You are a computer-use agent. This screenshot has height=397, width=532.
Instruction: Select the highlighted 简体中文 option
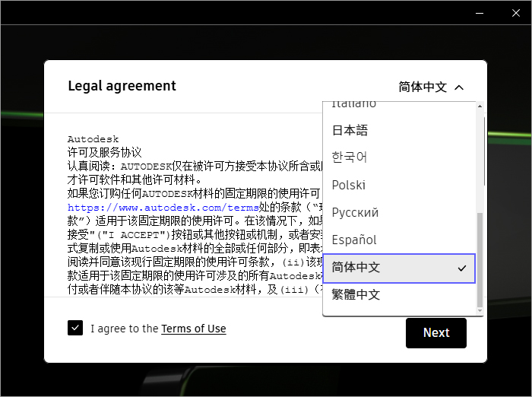[x=399, y=268]
